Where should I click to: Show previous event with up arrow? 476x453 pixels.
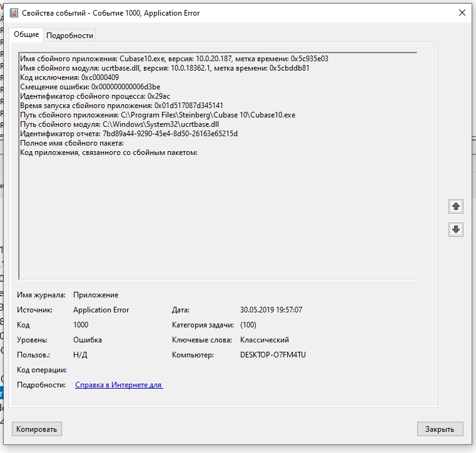tap(455, 206)
